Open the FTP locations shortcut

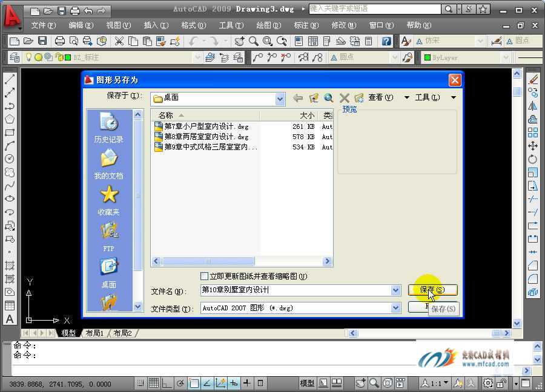tap(109, 237)
